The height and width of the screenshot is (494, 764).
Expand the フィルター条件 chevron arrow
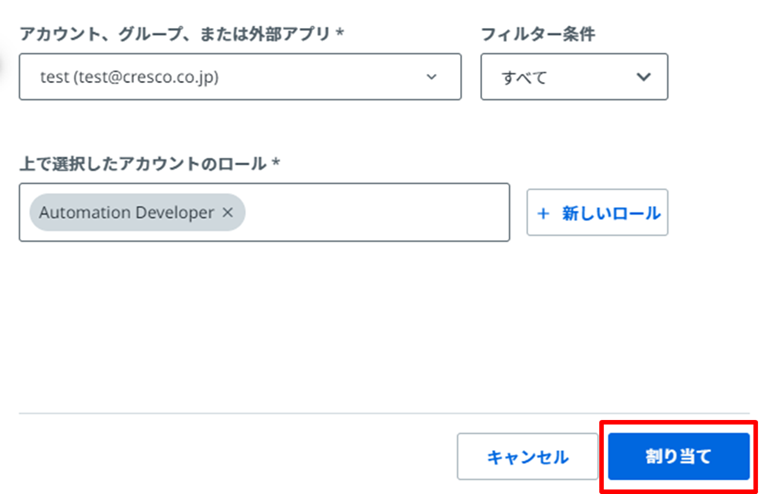coord(644,77)
